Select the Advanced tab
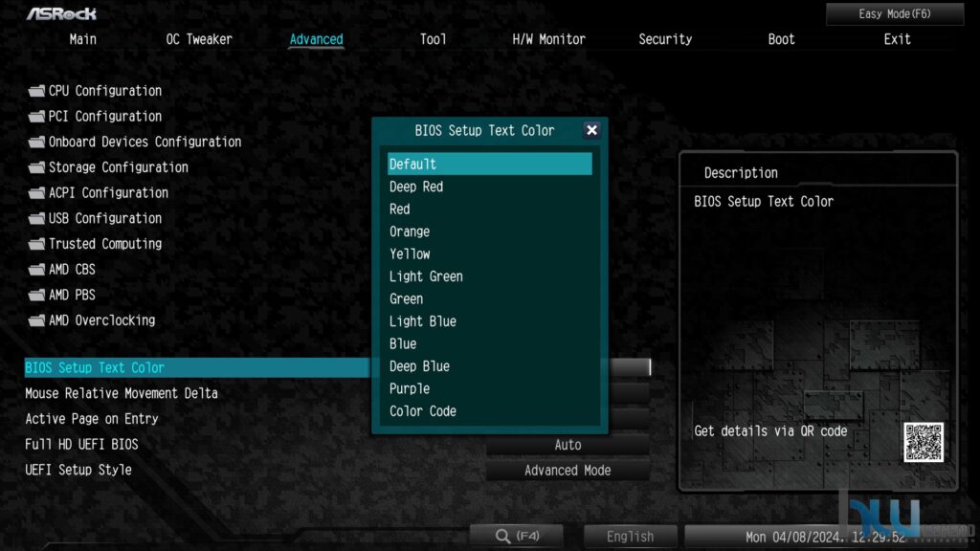Image resolution: width=980 pixels, height=551 pixels. click(x=316, y=39)
